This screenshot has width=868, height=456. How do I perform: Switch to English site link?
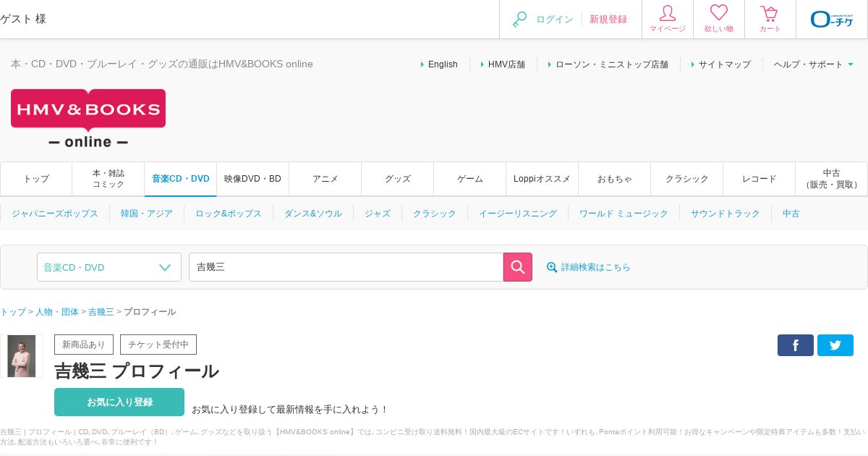[443, 64]
